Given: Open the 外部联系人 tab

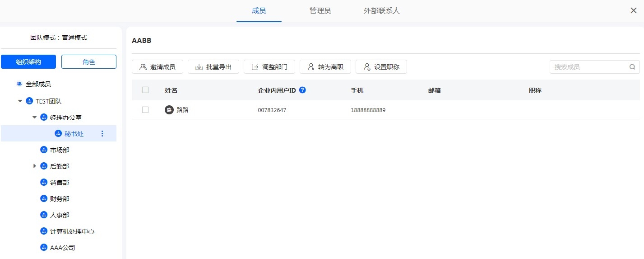Looking at the screenshot, I should click(x=381, y=11).
